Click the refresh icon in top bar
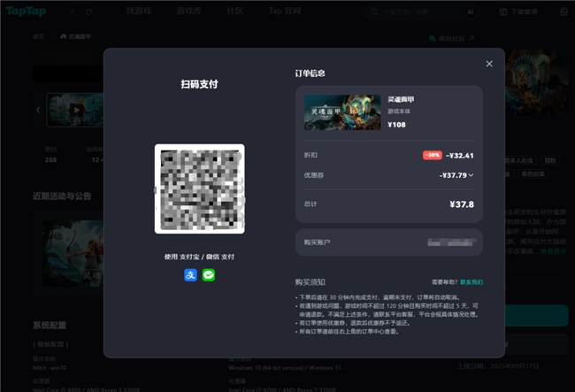The image size is (575, 392). tap(88, 12)
